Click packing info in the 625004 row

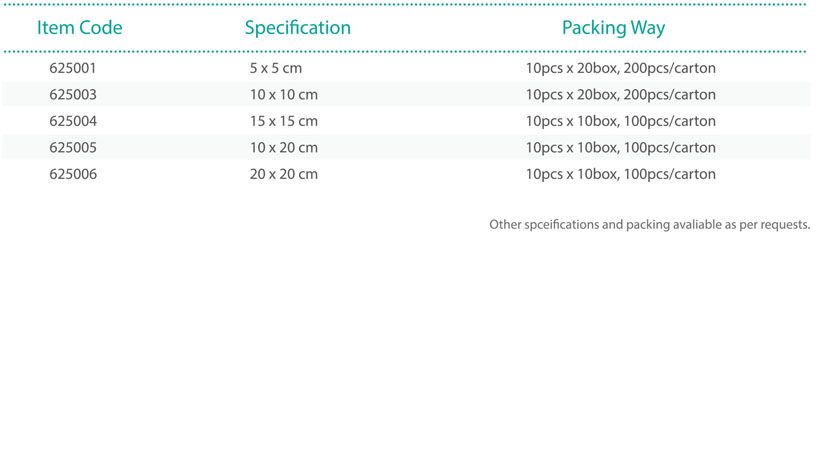(620, 121)
